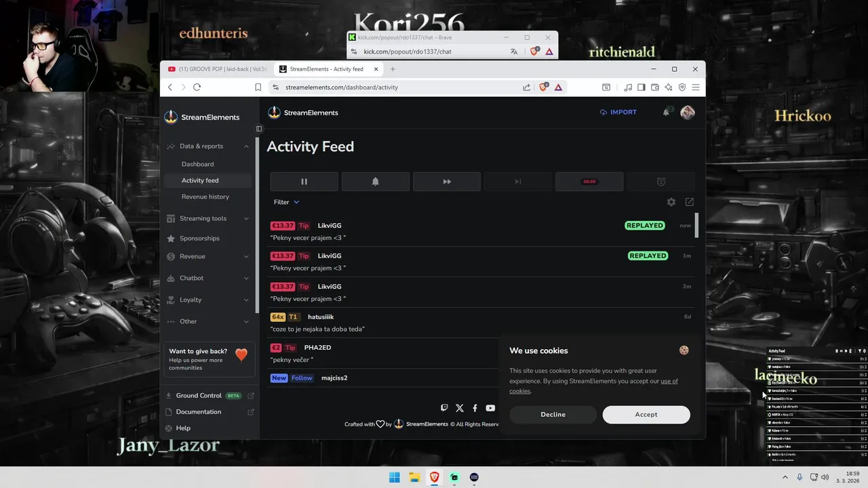
Task: Open the Filter dropdown
Action: pos(286,202)
